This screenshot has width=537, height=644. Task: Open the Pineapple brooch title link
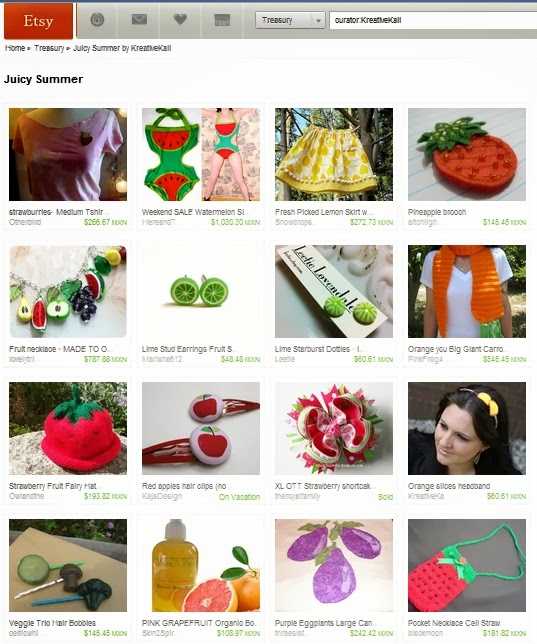437,212
